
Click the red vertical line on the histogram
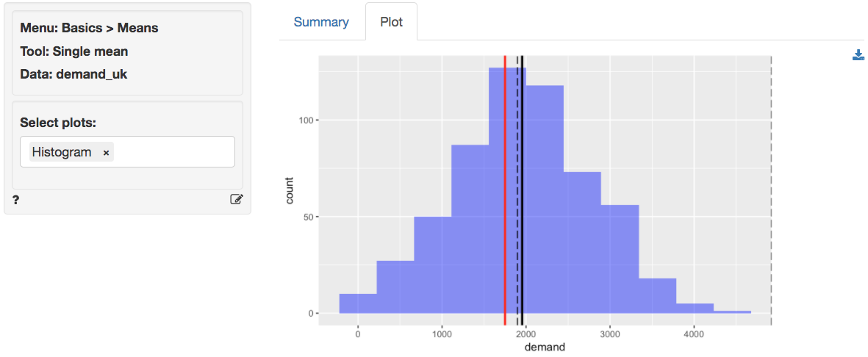click(505, 220)
